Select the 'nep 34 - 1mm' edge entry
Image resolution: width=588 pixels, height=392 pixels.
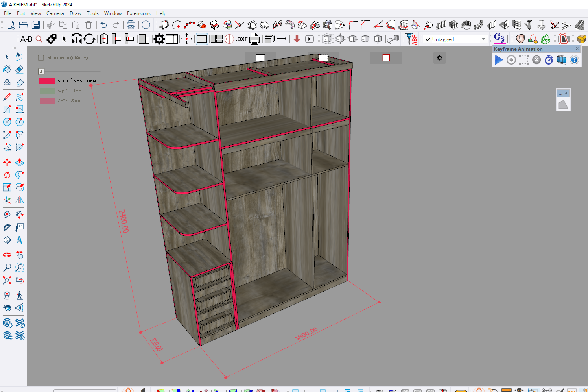coord(69,91)
